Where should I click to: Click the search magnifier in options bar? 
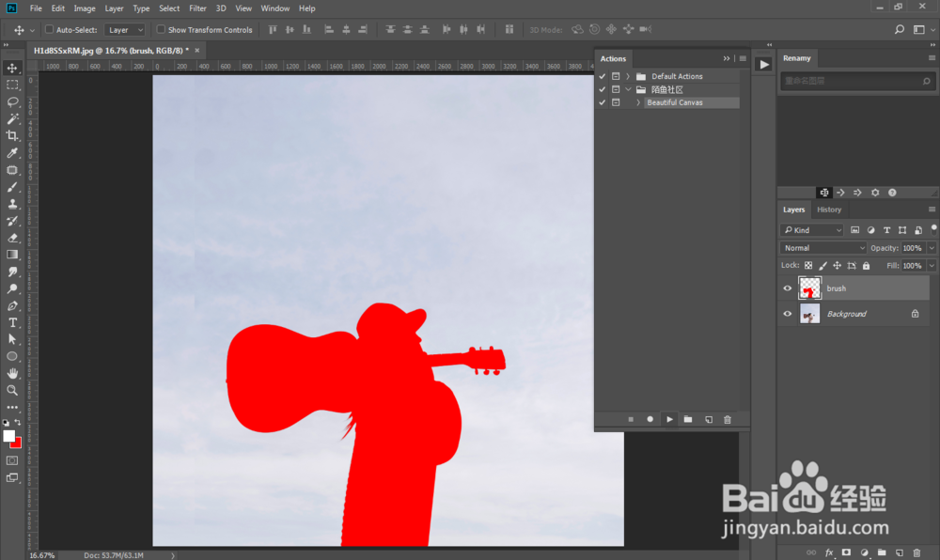tap(900, 29)
